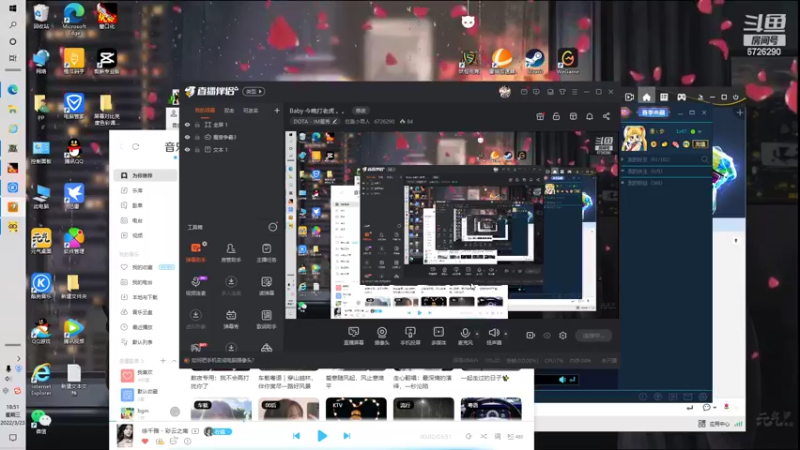Switch to the 可直发 scene tab

pyautogui.click(x=251, y=110)
